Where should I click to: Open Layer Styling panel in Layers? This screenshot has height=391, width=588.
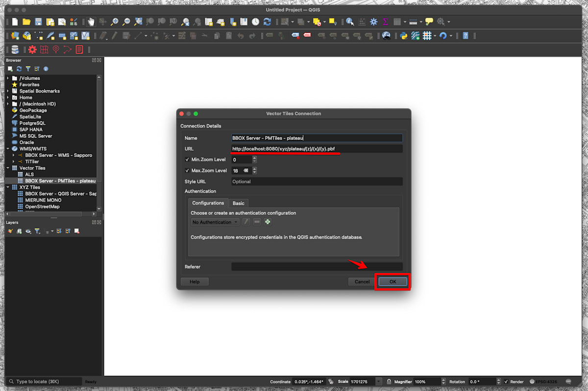10,231
